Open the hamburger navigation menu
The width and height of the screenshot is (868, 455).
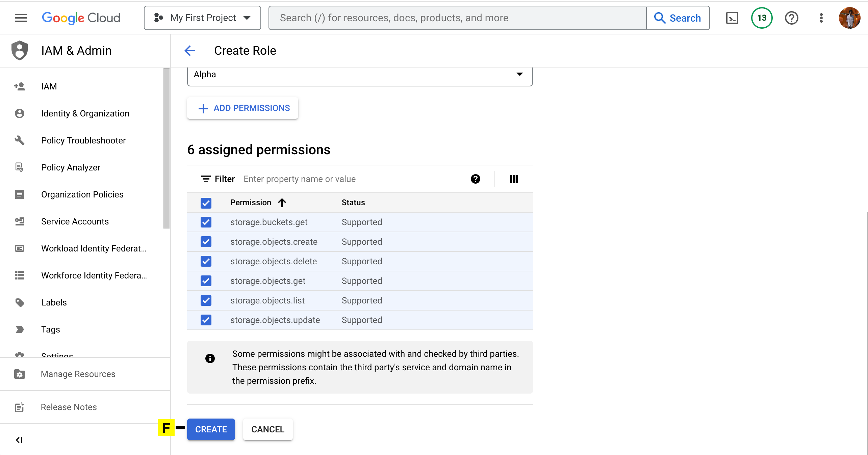pos(21,18)
